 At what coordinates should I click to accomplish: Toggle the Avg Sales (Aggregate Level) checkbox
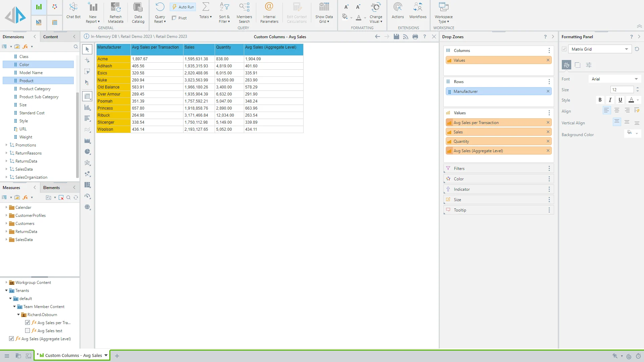point(11,339)
